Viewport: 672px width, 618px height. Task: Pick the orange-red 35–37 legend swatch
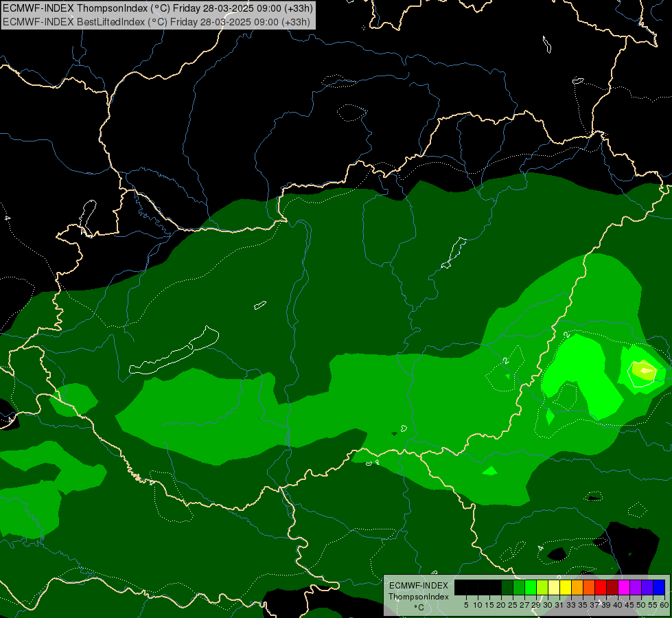pyautogui.click(x=589, y=587)
